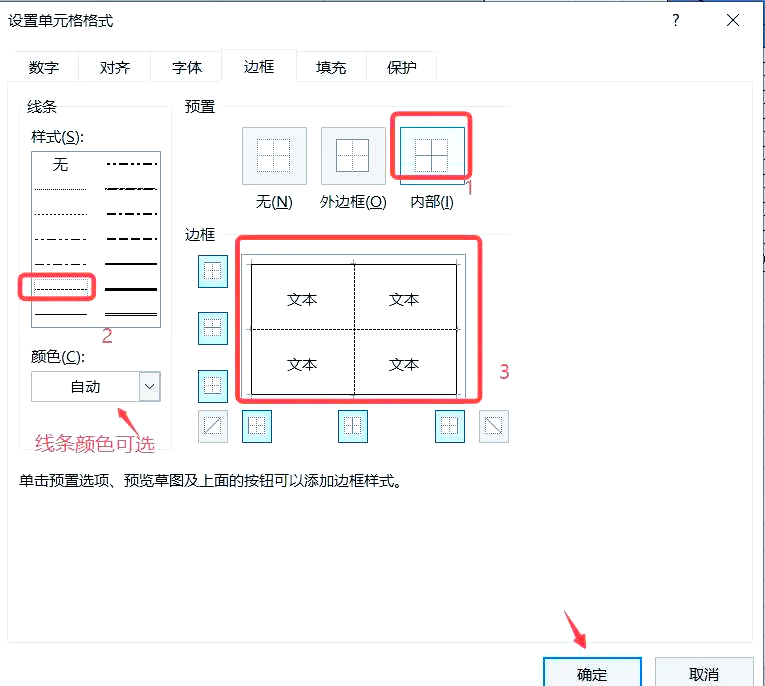The width and height of the screenshot is (765, 686).
Task: Switch to the 保护 tab
Action: (x=402, y=67)
